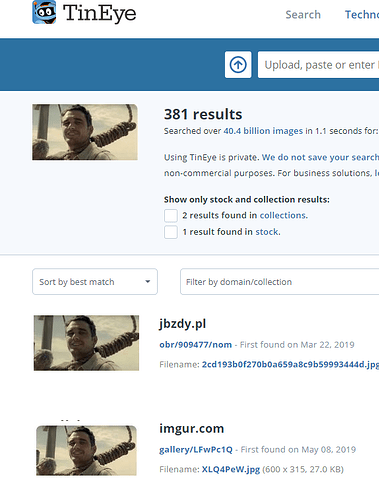Image resolution: width=379 pixels, height=500 pixels.
Task: Open the gallery/LFwPc1Q link
Action: (196, 450)
